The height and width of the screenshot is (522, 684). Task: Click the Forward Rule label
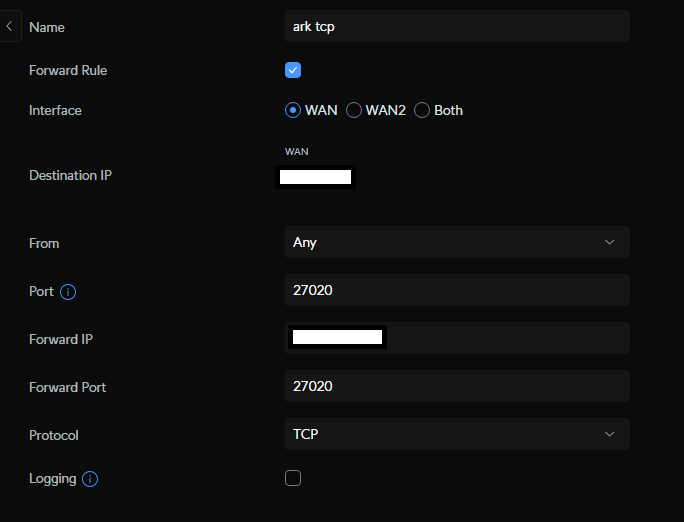click(x=68, y=71)
